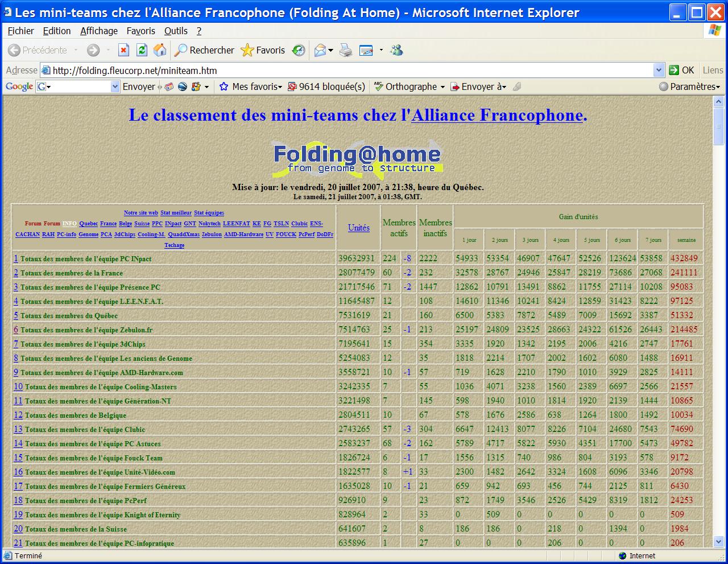Expand the address bar dropdown arrow

point(659,71)
